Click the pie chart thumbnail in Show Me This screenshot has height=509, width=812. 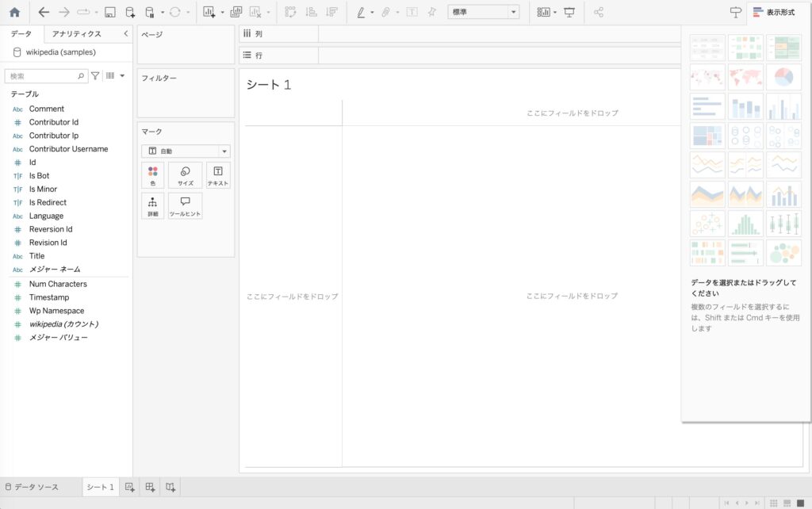(783, 77)
